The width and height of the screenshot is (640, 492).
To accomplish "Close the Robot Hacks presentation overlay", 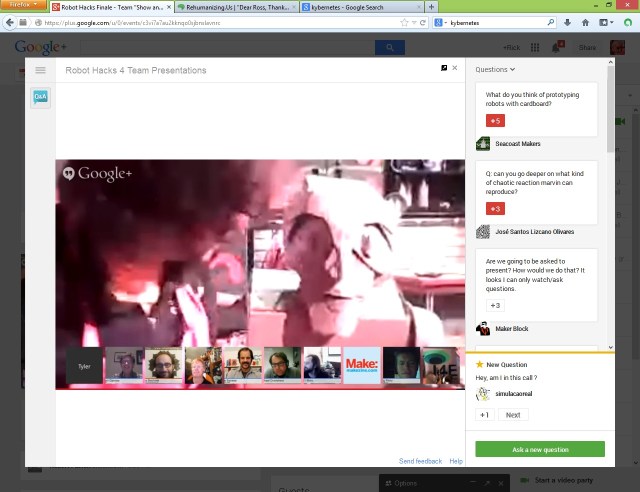I will 455,68.
